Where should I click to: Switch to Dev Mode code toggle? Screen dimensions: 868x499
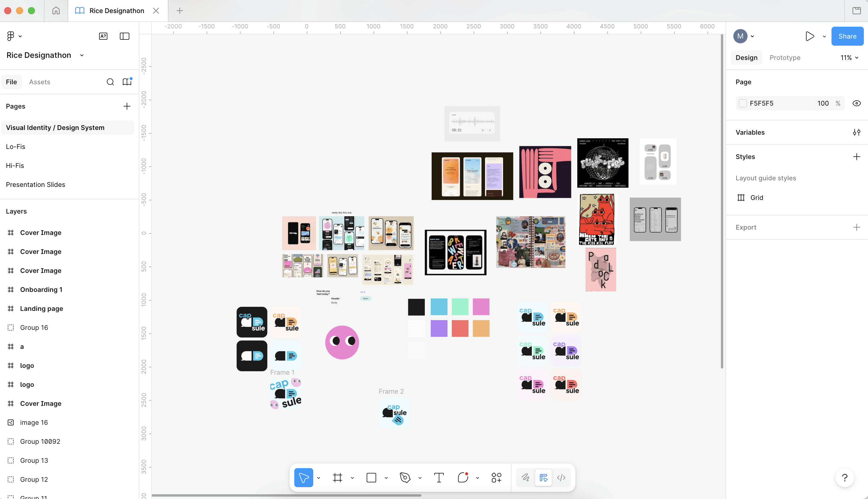pos(561,478)
